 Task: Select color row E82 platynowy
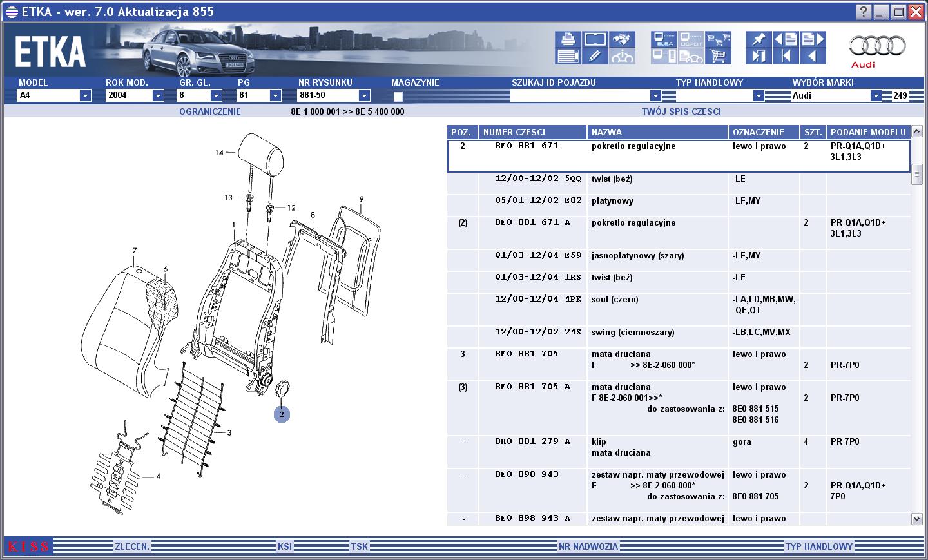point(679,206)
